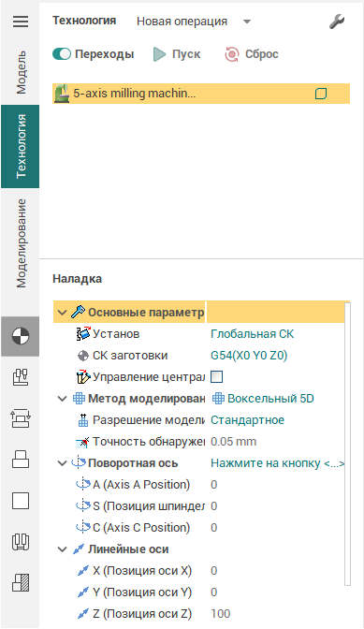The image size is (364, 629).
Task: Collapse the Метод моделирования section
Action: pos(62,399)
